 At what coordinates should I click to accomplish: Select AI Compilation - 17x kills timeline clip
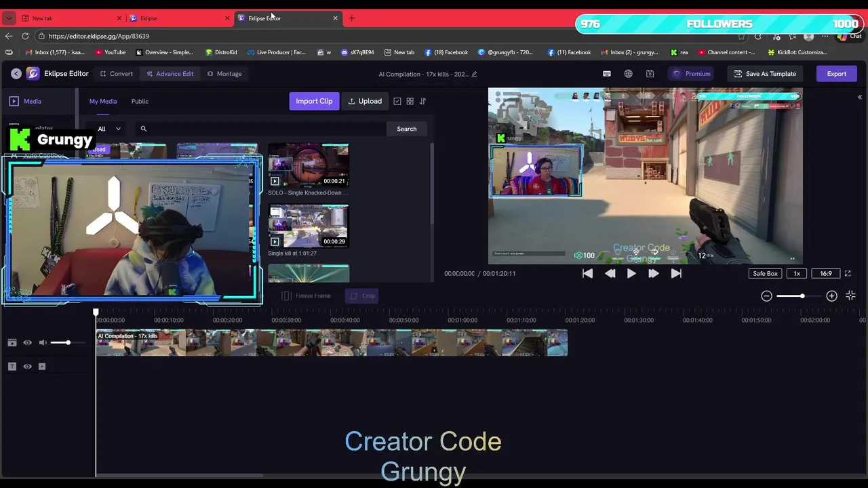click(332, 343)
